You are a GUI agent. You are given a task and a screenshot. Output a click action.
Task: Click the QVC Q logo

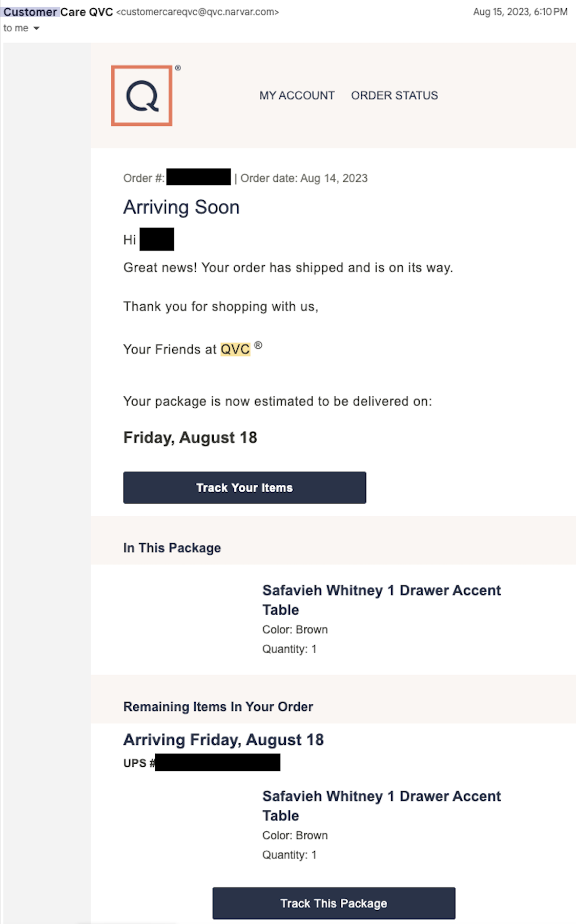click(142, 96)
